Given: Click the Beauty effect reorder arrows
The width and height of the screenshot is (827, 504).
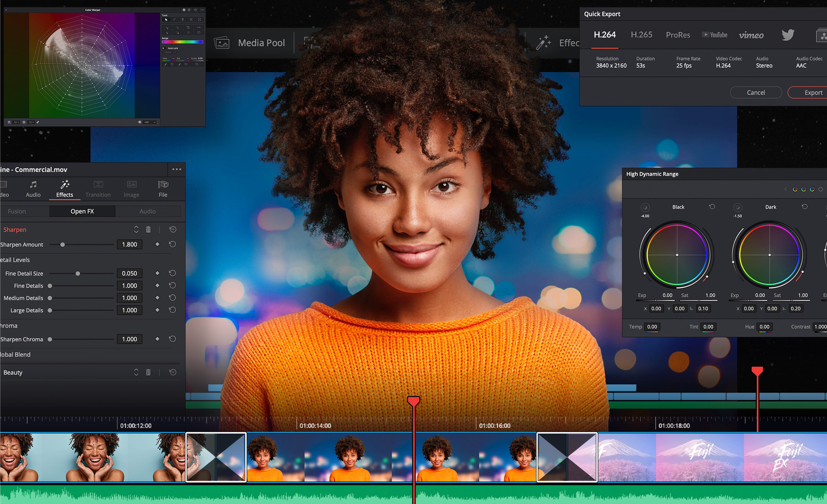Looking at the screenshot, I should [x=136, y=372].
